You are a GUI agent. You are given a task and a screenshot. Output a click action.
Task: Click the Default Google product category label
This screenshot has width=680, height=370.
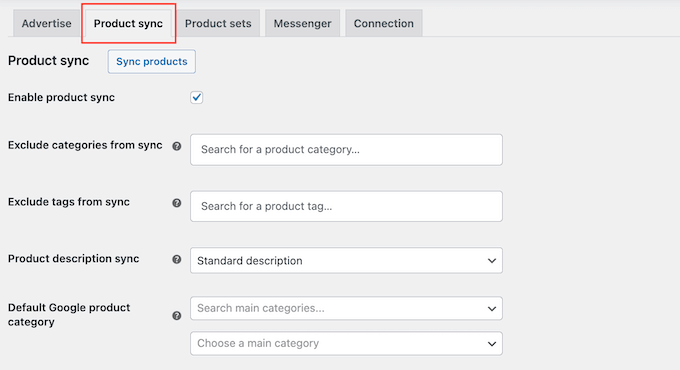(69, 315)
